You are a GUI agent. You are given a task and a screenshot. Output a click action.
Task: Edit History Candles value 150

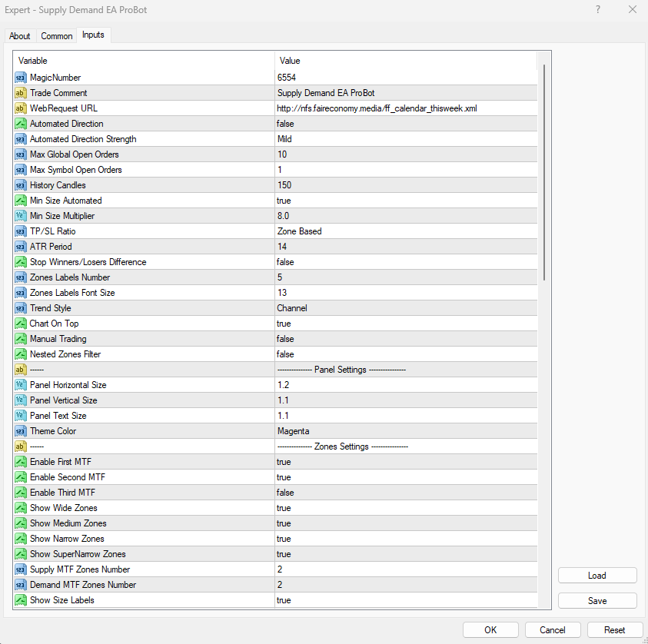pyautogui.click(x=406, y=185)
